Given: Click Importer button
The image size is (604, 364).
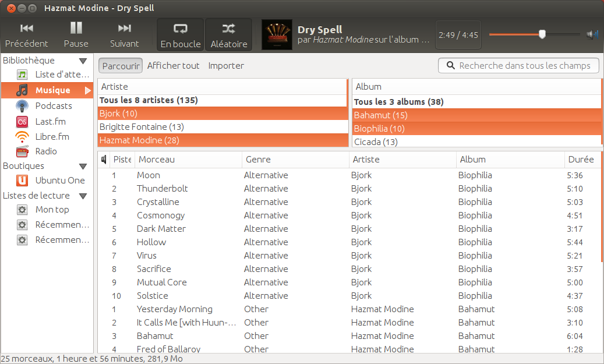Looking at the screenshot, I should pyautogui.click(x=226, y=65).
